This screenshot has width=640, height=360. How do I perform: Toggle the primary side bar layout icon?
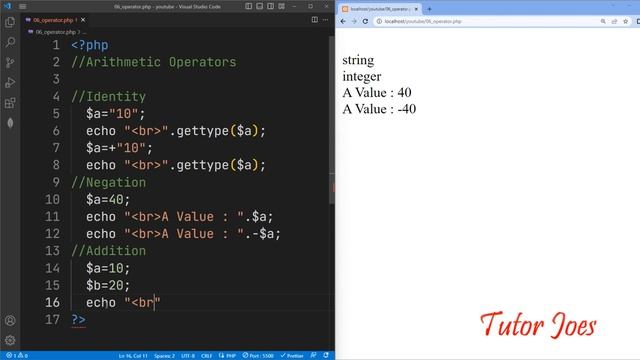click(x=249, y=6)
